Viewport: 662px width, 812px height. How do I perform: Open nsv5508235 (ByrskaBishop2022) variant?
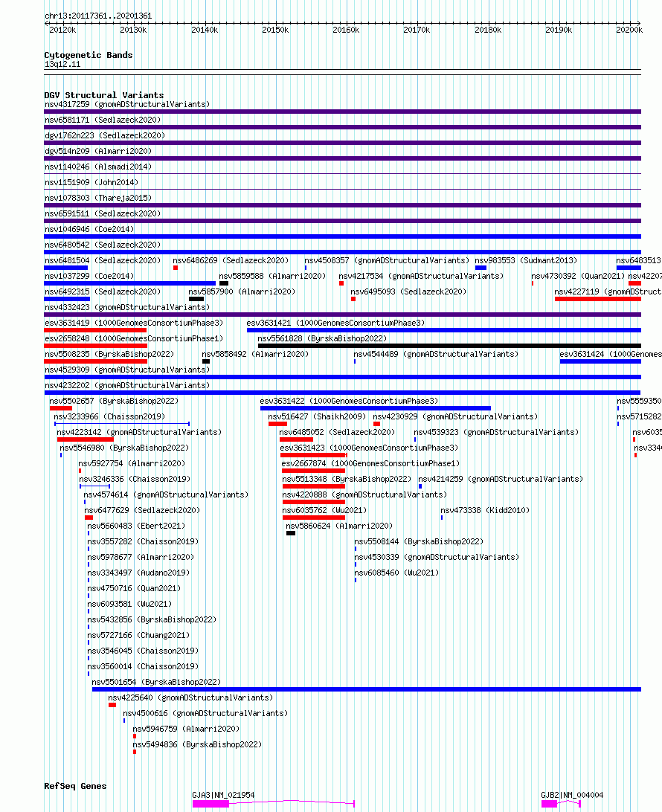click(x=109, y=354)
